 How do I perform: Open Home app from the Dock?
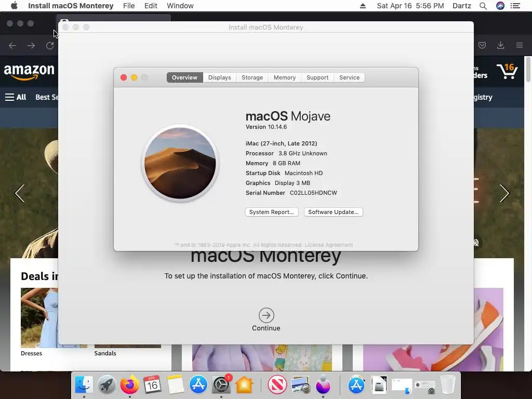point(244,385)
